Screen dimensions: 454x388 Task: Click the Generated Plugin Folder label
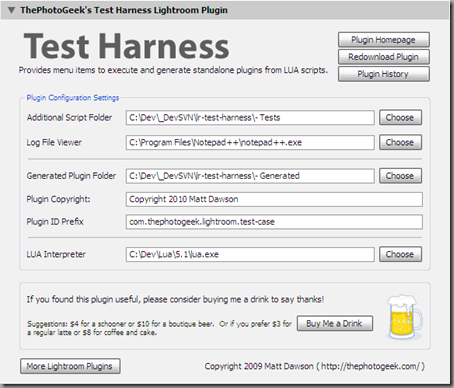[x=71, y=176]
